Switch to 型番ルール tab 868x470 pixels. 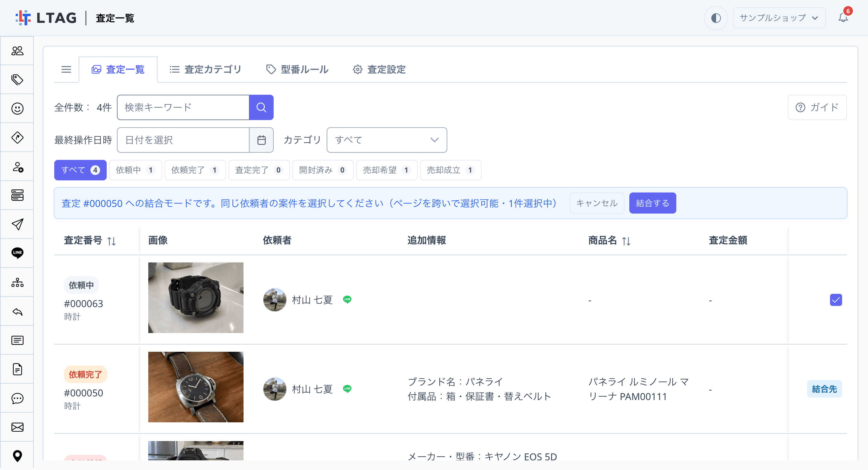coord(297,69)
